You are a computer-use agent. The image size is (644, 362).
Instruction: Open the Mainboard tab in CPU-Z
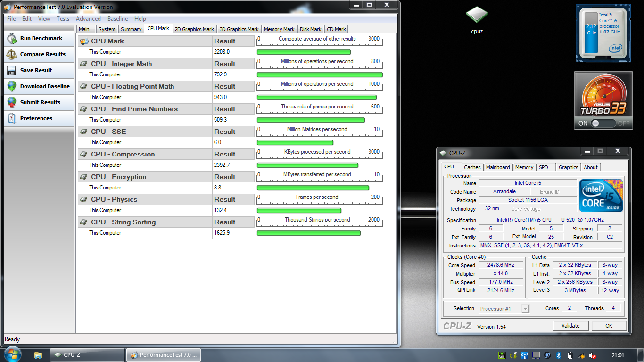pos(498,167)
